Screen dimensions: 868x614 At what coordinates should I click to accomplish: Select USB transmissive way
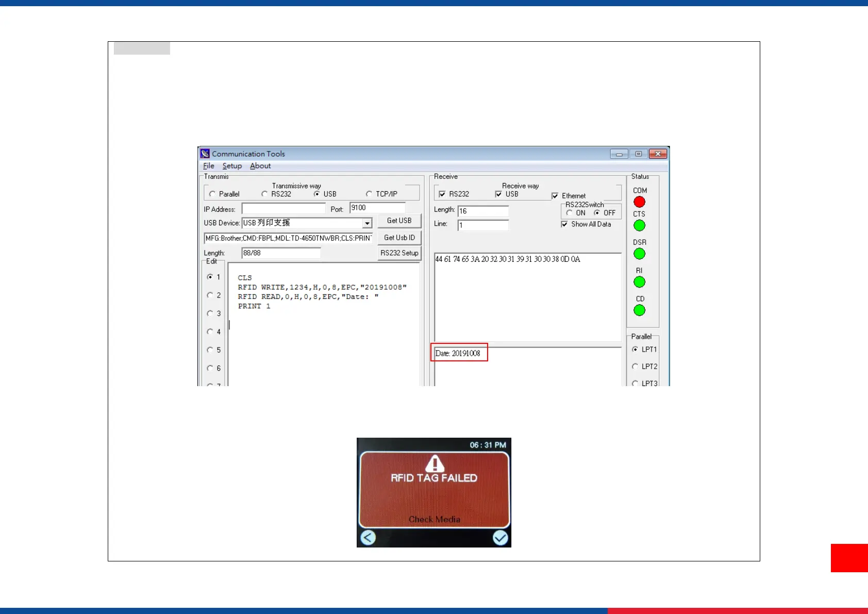tap(316, 194)
